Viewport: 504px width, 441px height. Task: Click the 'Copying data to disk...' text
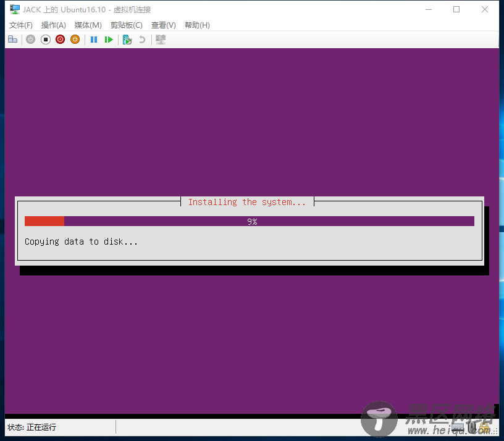tap(81, 241)
